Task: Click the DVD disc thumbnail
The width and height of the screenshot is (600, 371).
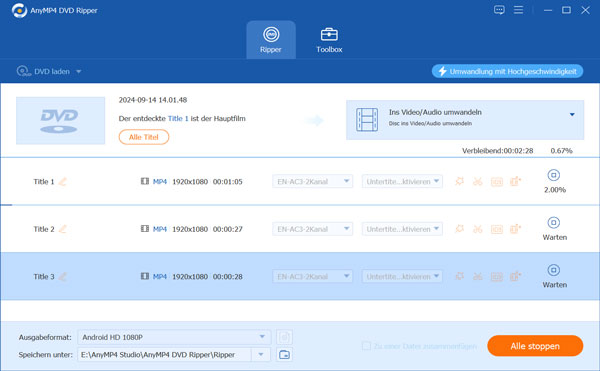Action: click(x=60, y=120)
